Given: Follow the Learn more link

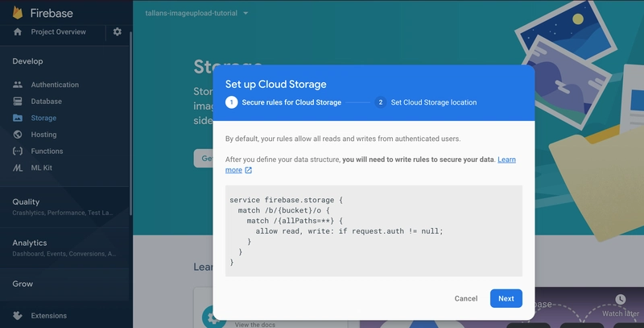Looking at the screenshot, I should coord(506,160).
